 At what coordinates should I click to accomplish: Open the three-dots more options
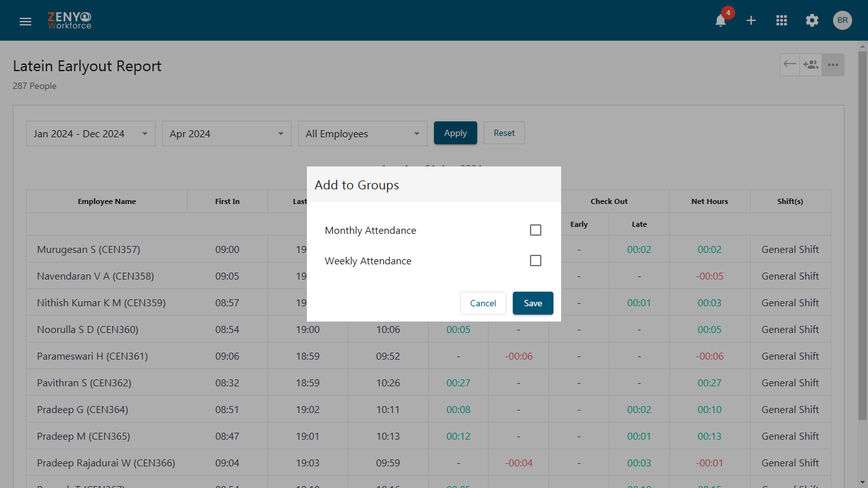point(833,65)
